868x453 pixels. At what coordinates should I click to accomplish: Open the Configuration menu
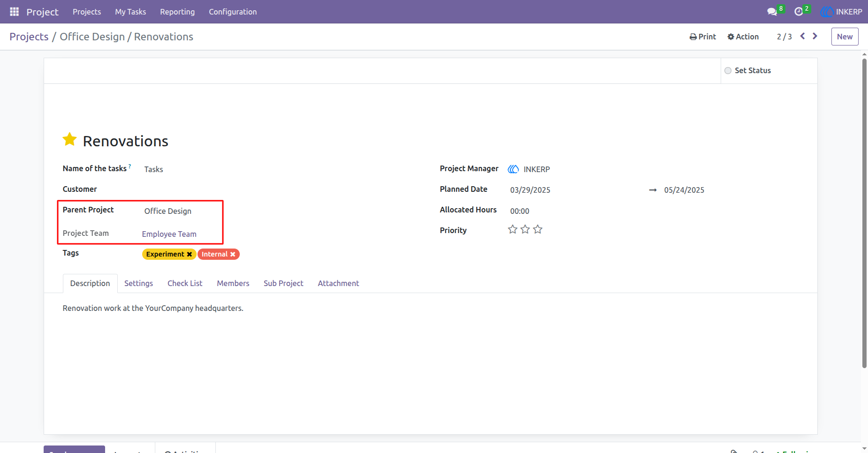(233, 12)
